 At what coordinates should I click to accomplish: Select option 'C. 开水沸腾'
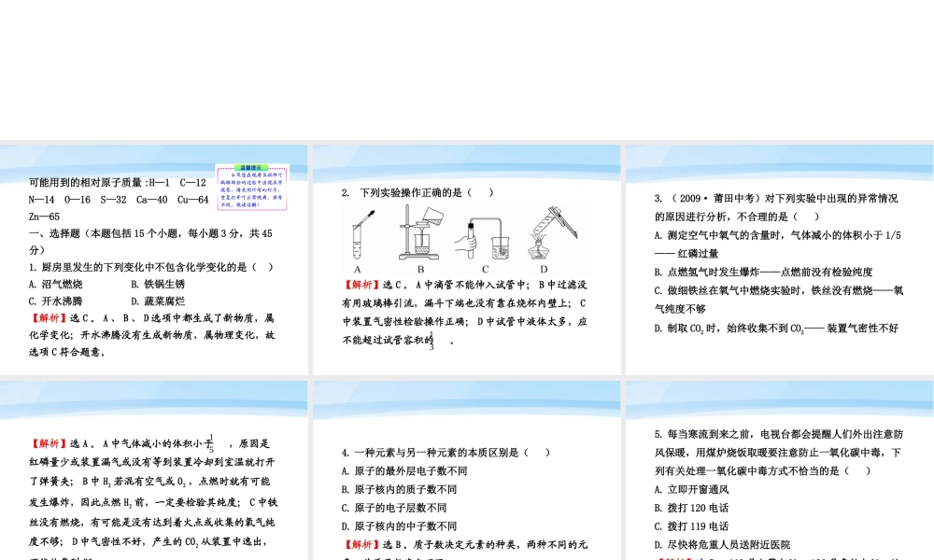(55, 301)
